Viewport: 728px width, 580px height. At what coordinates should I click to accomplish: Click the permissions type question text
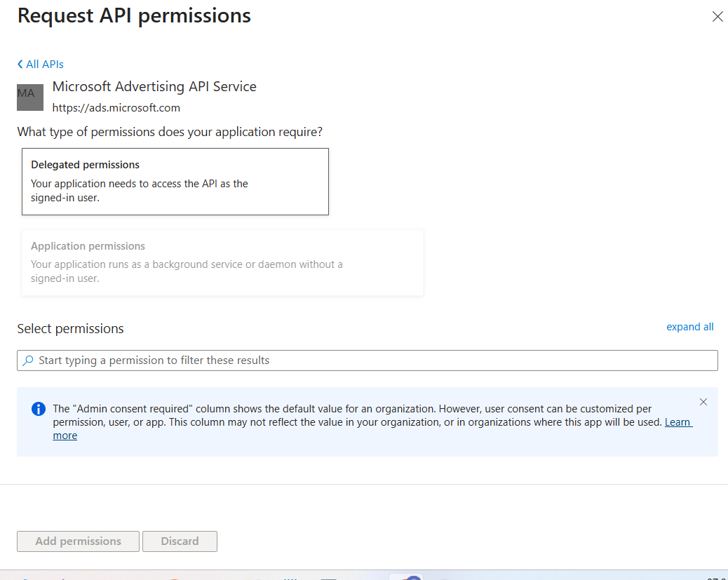(170, 132)
